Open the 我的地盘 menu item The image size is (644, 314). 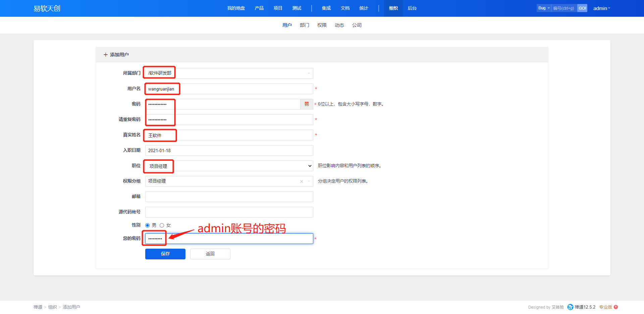[x=236, y=8]
